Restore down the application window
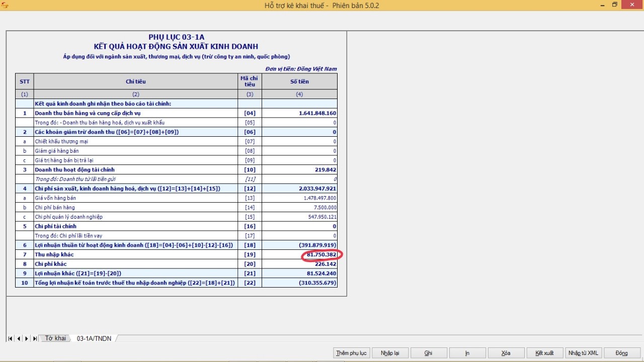The image size is (644, 362). click(x=615, y=5)
